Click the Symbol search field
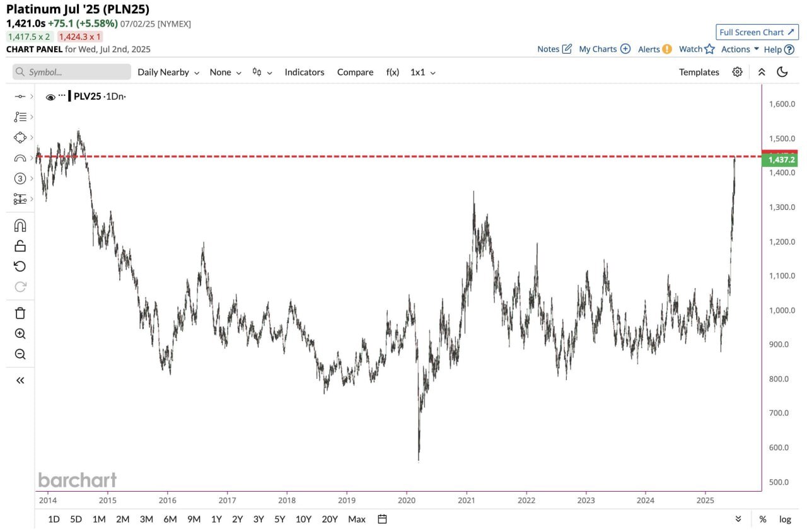The image size is (807, 532). pos(72,72)
